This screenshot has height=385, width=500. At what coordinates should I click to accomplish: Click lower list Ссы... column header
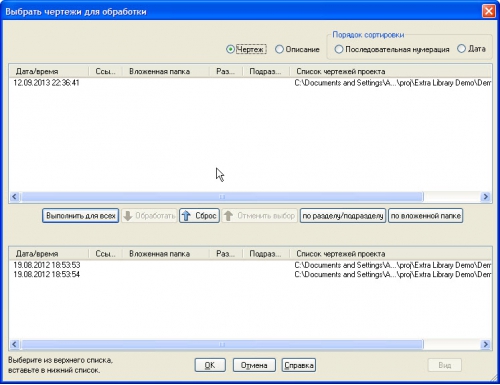(x=105, y=254)
